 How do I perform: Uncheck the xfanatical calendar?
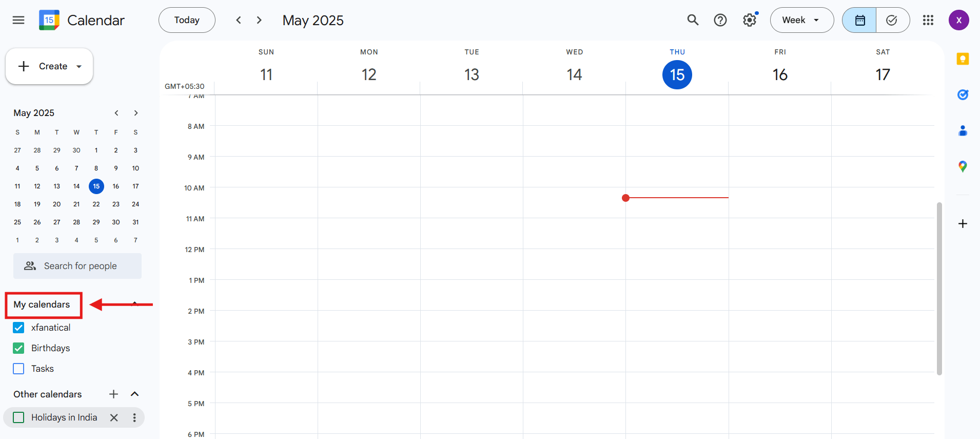(18, 328)
